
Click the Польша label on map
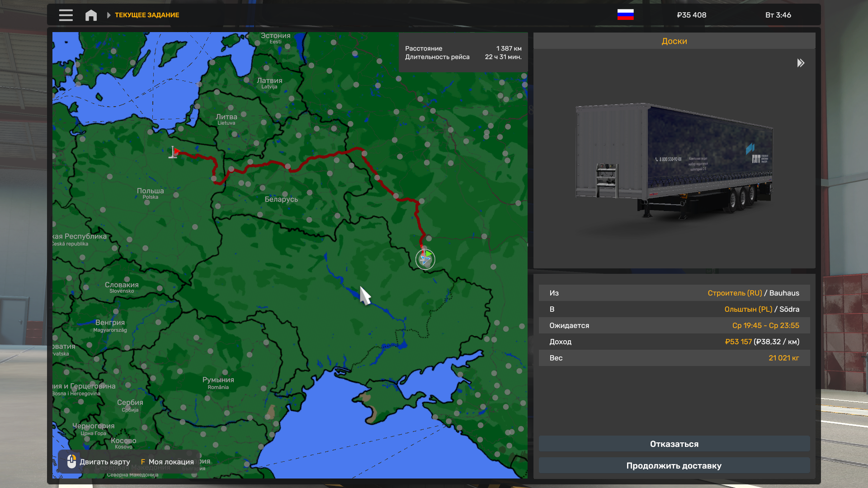[x=150, y=191]
